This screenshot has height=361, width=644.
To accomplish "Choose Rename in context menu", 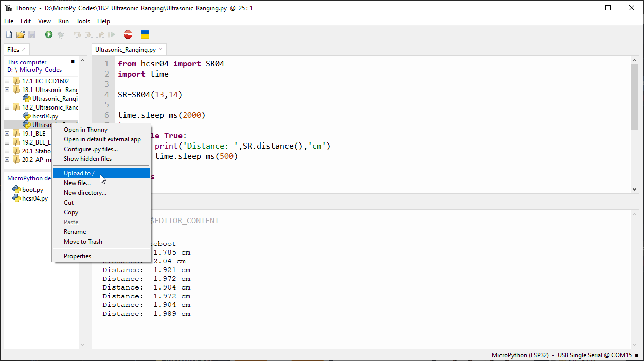I will pyautogui.click(x=101, y=232).
